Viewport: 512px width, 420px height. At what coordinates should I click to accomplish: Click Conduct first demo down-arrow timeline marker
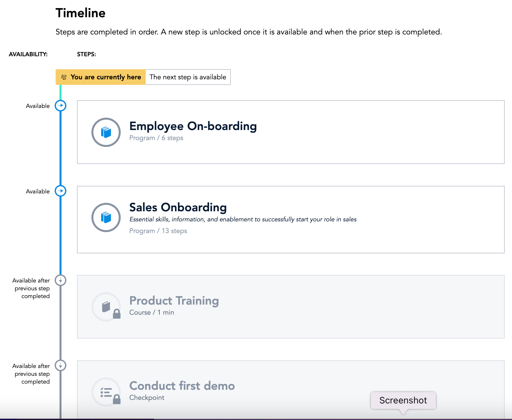coord(61,365)
